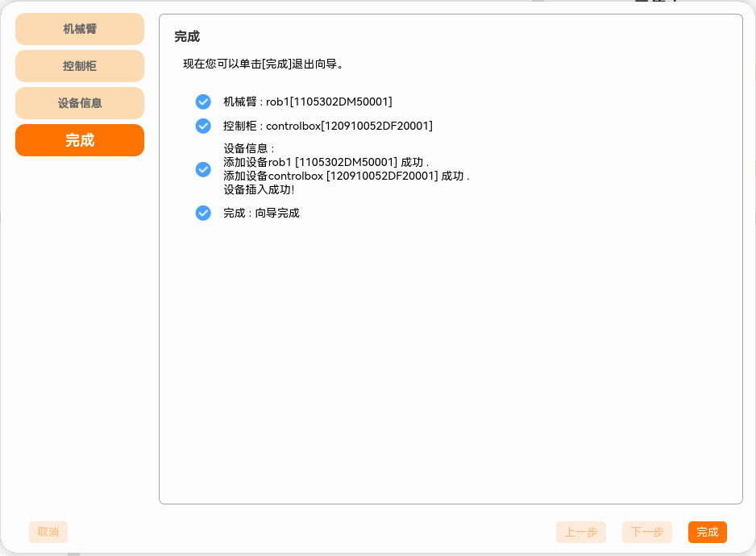Click the 下一步 button
756x556 pixels.
(646, 532)
